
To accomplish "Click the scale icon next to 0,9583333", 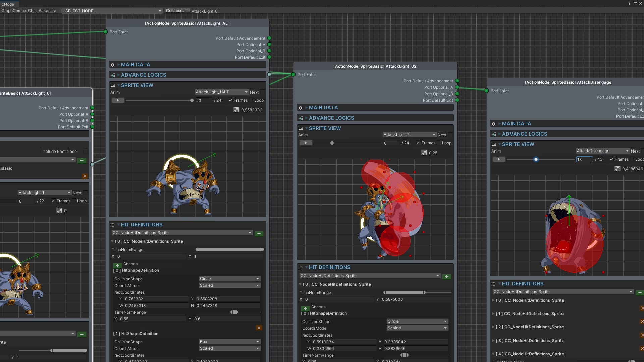I will (x=236, y=110).
